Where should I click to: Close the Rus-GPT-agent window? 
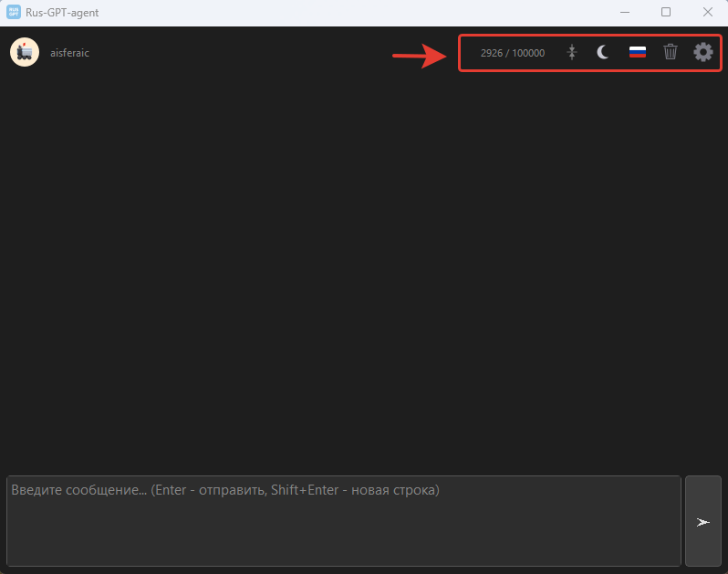(707, 12)
